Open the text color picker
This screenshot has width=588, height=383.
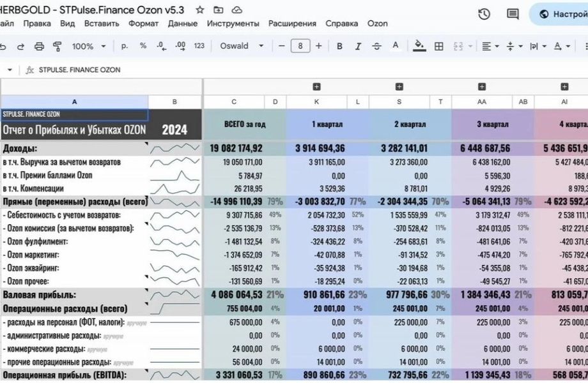pyautogui.click(x=395, y=46)
